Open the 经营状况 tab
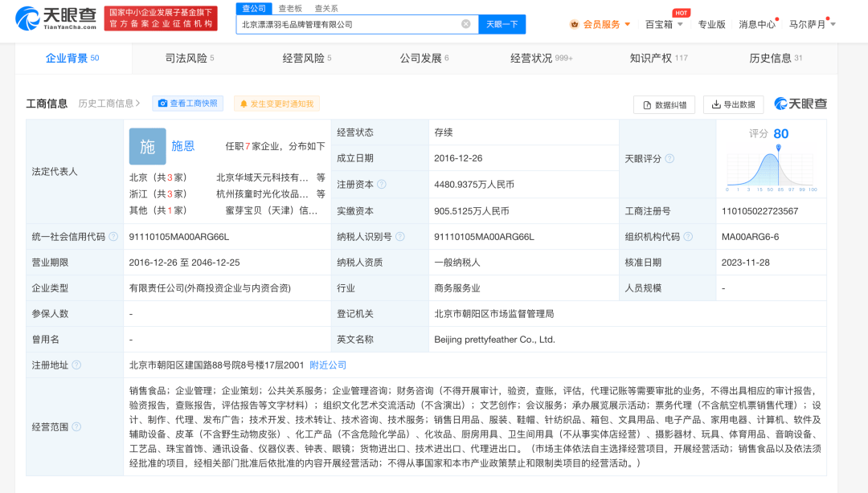This screenshot has width=868, height=493. click(x=542, y=58)
